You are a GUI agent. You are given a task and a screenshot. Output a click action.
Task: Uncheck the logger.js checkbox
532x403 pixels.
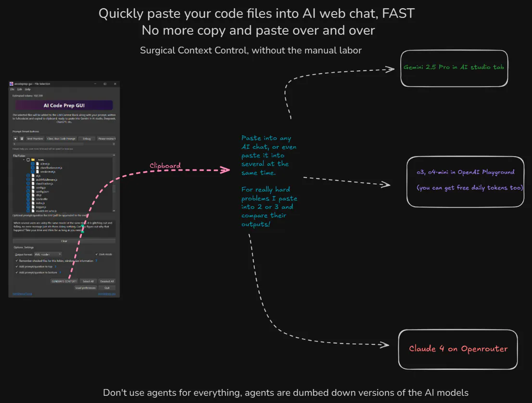coord(28,207)
